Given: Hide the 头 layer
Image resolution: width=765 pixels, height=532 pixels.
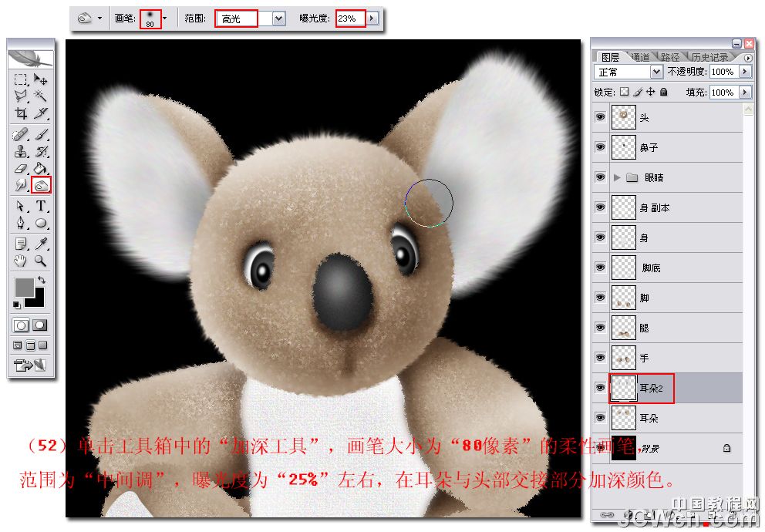Looking at the screenshot, I should 600,117.
